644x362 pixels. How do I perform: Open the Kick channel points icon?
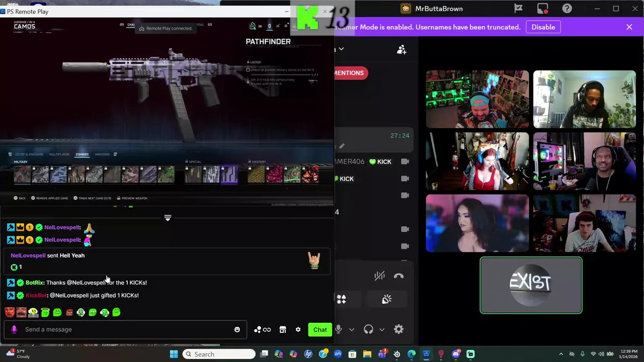[262, 329]
